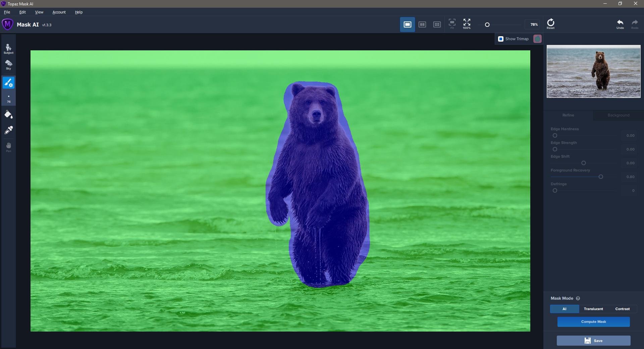Open the Edit menu
This screenshot has height=349, width=644.
click(x=22, y=12)
